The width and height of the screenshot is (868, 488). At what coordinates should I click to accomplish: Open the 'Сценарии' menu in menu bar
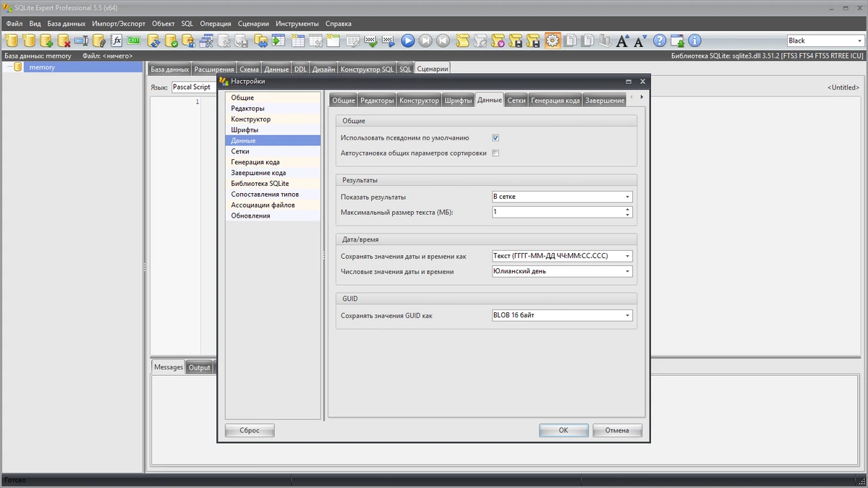[x=253, y=24]
